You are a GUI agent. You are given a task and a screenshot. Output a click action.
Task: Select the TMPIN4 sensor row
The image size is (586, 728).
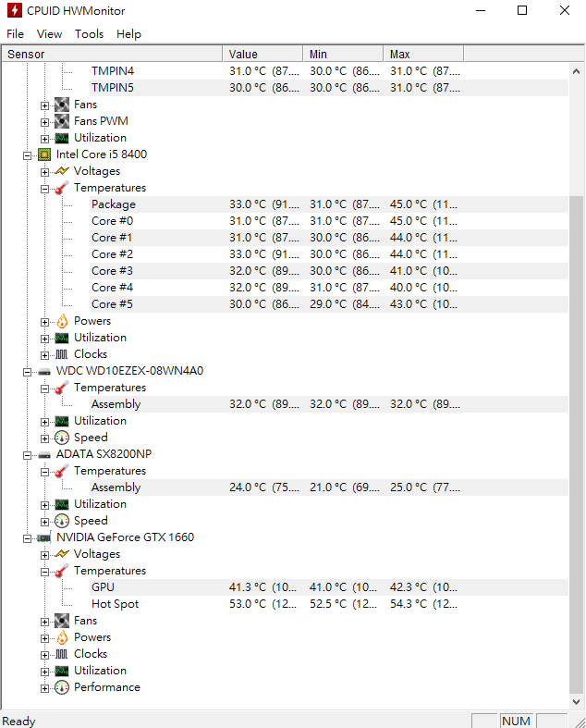(329, 71)
